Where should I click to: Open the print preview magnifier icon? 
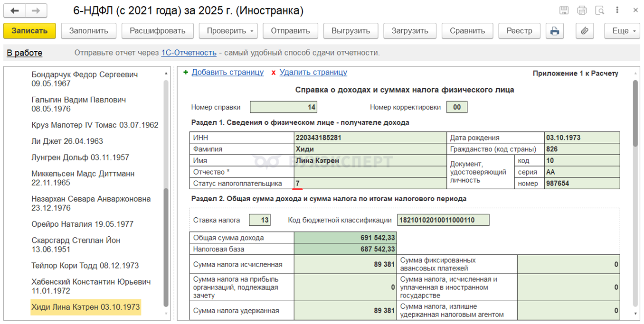(599, 10)
